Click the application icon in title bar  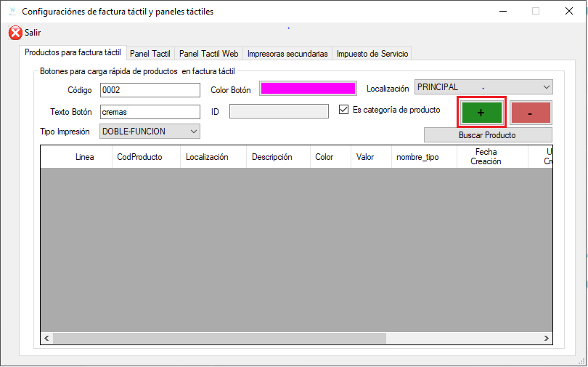tap(12, 11)
